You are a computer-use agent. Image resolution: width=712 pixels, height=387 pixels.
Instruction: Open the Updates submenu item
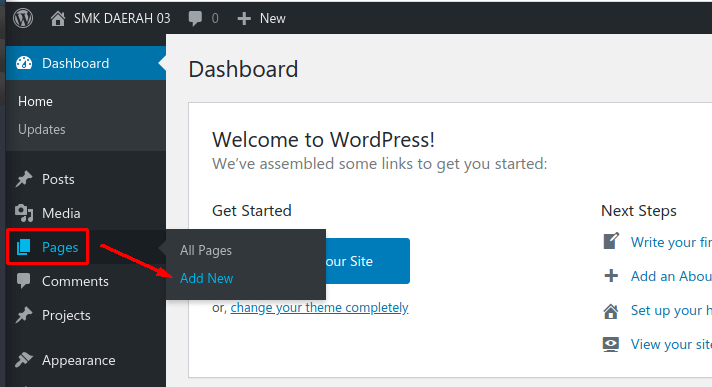[42, 129]
